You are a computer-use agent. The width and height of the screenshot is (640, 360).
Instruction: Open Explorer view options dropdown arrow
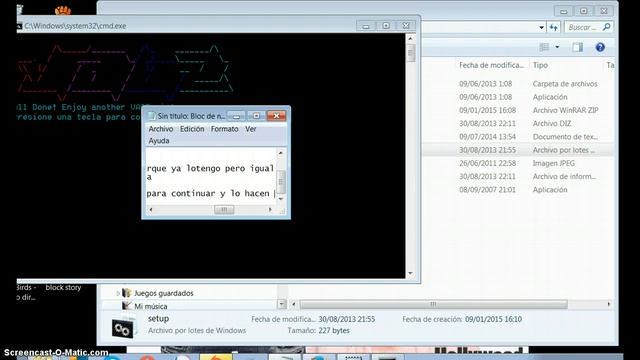point(557,47)
